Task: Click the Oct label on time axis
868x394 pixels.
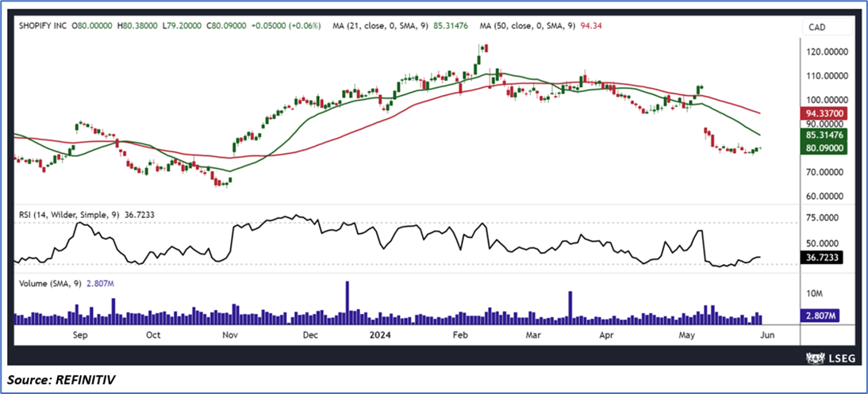Action: click(x=153, y=335)
